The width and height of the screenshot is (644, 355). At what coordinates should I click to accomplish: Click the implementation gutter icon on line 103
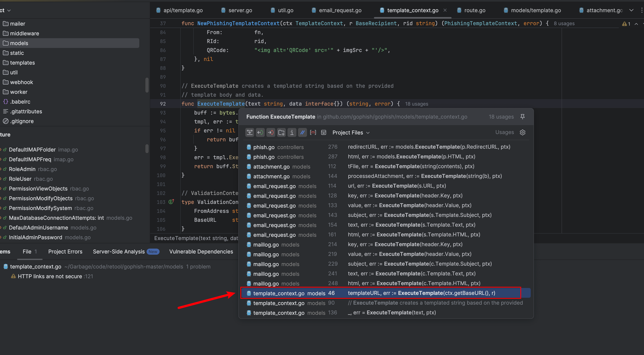tap(171, 202)
